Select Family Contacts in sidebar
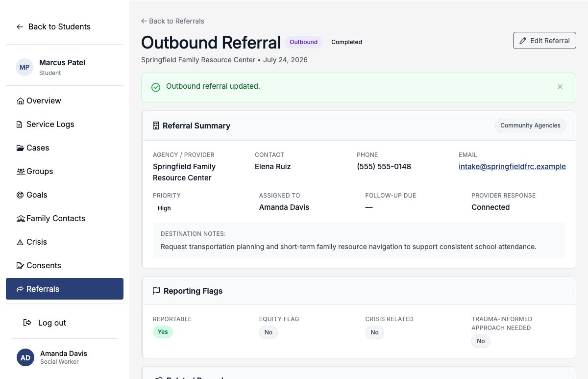 [65, 219]
